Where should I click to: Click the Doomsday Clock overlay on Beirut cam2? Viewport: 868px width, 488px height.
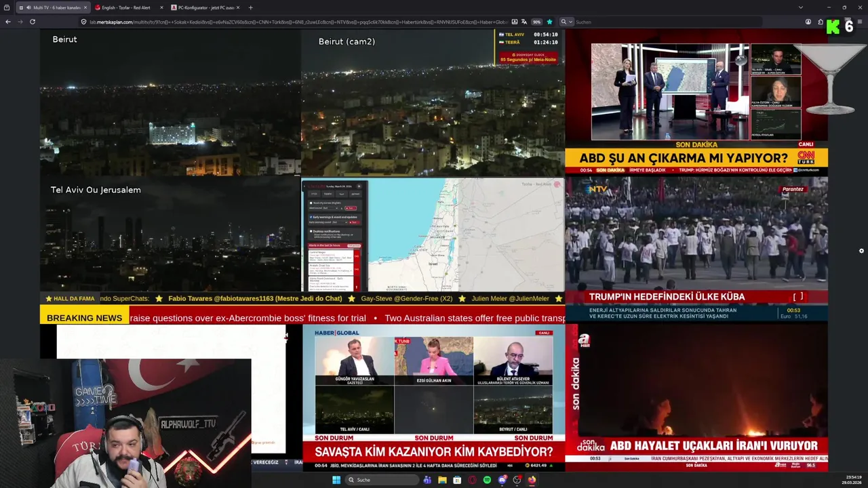(529, 57)
